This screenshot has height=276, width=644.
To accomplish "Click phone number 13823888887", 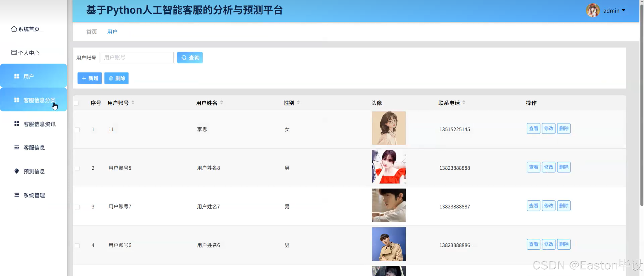I will pyautogui.click(x=455, y=207).
